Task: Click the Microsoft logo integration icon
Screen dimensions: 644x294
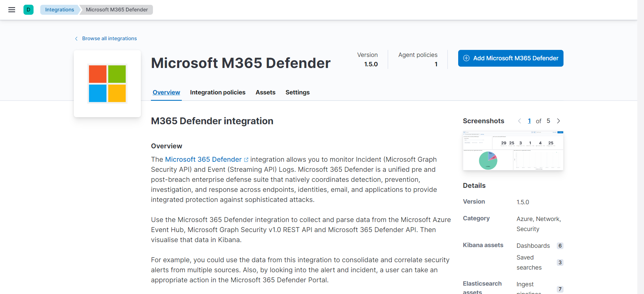Action: tap(107, 84)
